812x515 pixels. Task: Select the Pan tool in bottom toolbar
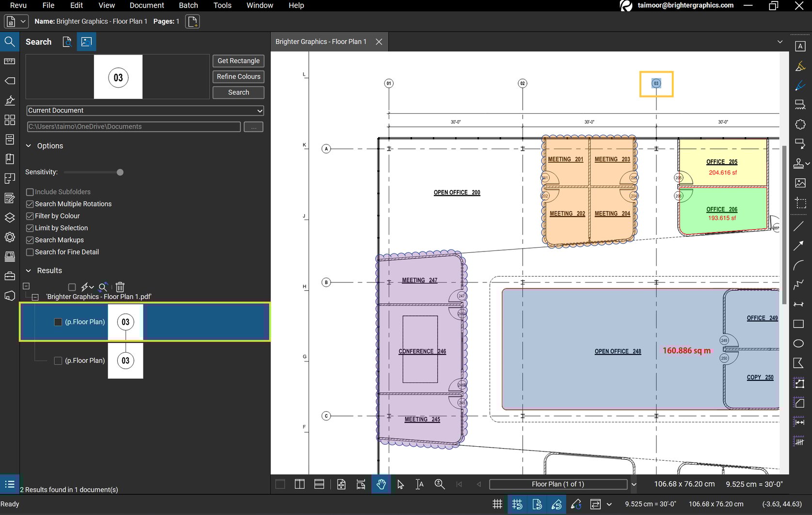click(x=381, y=484)
